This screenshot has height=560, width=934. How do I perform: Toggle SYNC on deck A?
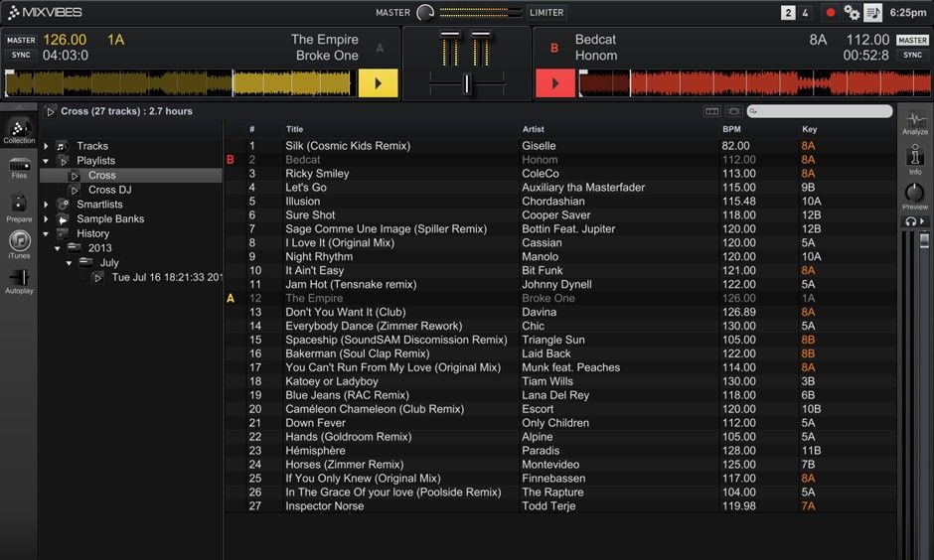pos(19,56)
